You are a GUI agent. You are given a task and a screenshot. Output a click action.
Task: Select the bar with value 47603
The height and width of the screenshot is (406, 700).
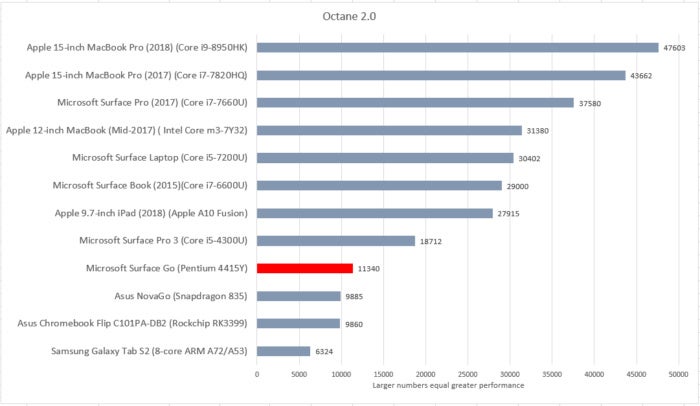point(458,48)
